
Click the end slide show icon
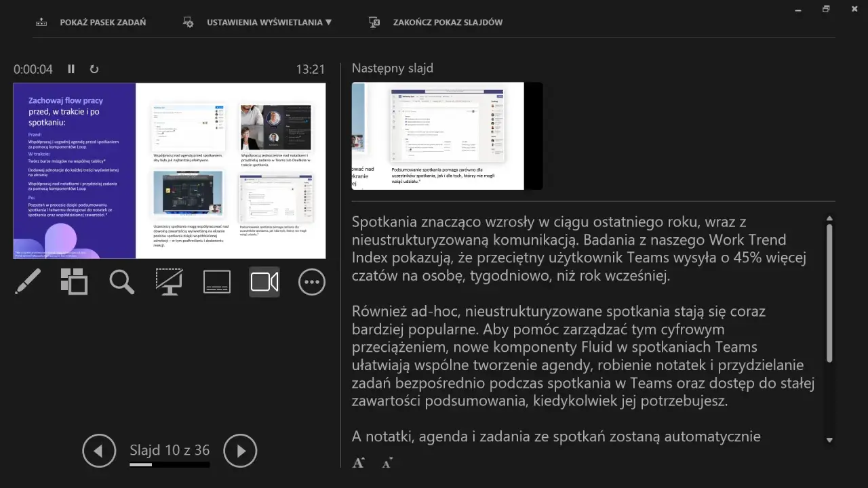click(x=374, y=22)
